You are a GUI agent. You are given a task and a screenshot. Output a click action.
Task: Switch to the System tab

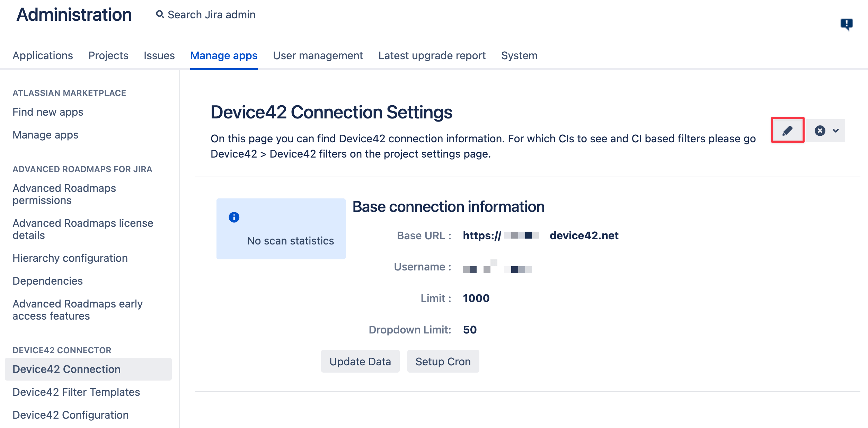pos(519,55)
